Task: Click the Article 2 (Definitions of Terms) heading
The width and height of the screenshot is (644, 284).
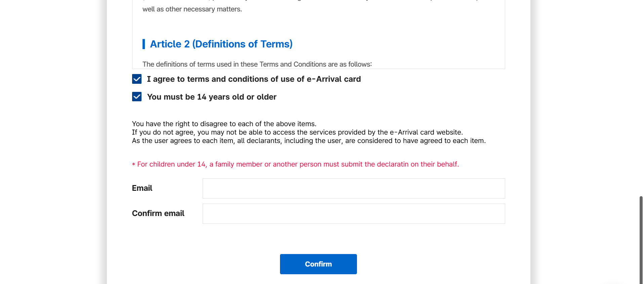Action: (221, 44)
